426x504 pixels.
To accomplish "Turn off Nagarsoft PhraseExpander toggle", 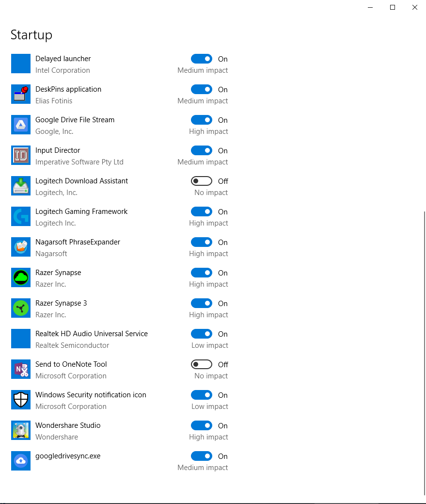I will (202, 242).
